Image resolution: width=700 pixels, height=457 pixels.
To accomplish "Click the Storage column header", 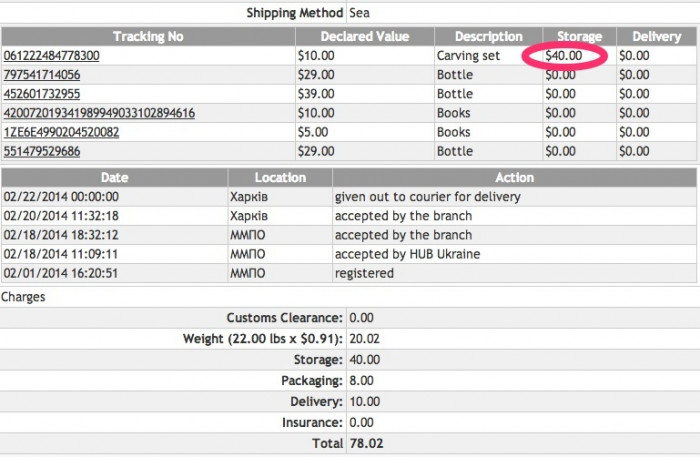I will tap(579, 37).
